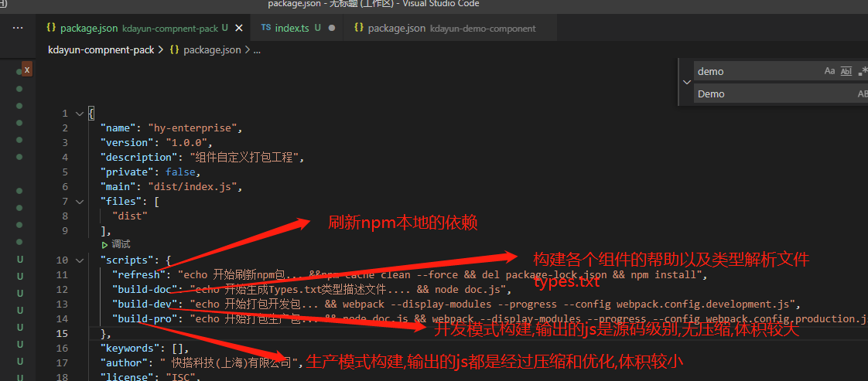The width and height of the screenshot is (868, 381).
Task: Fold the root object at line 1
Action: [x=79, y=114]
